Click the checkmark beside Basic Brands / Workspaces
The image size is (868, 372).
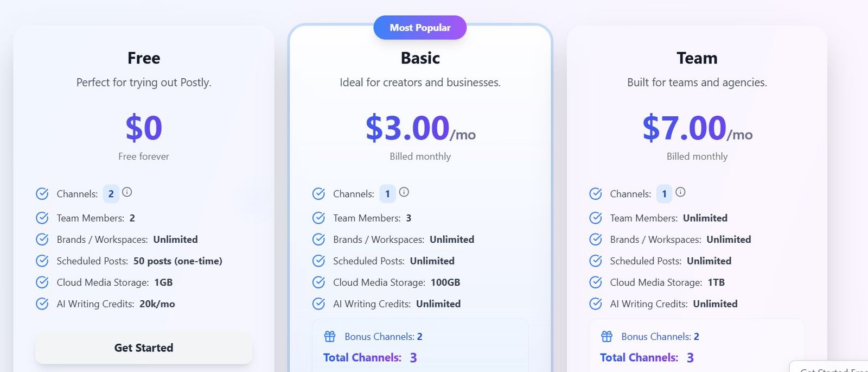tap(319, 239)
